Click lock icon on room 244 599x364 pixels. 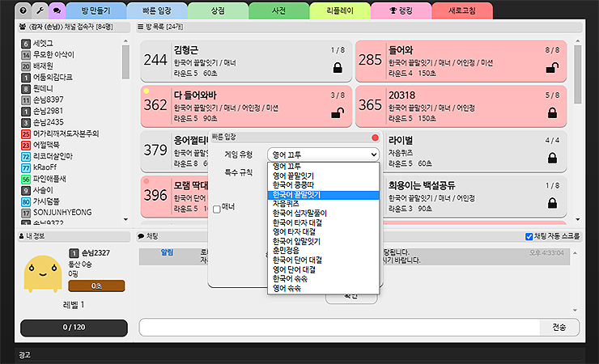click(x=338, y=68)
